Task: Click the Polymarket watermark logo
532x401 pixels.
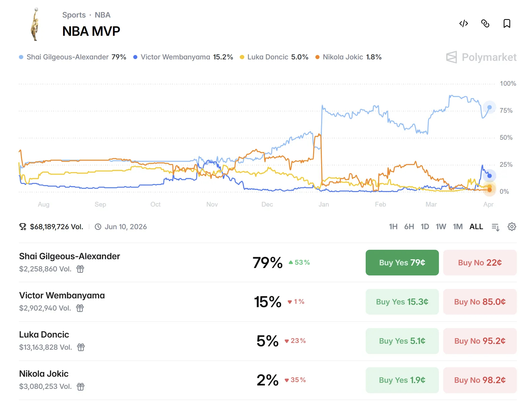Action: pyautogui.click(x=480, y=57)
